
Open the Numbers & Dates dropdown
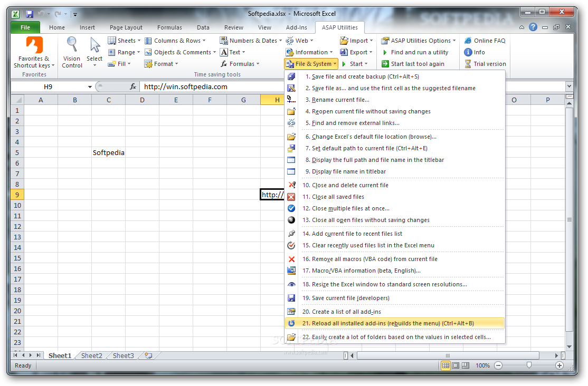(x=251, y=41)
